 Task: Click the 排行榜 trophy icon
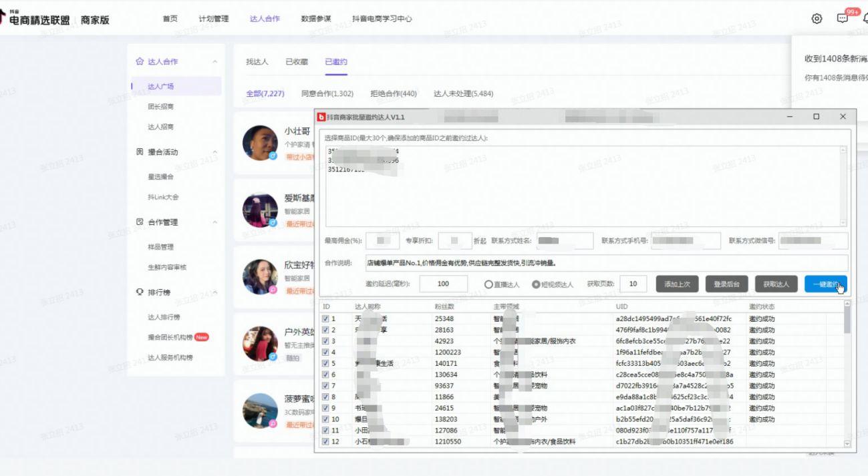[x=140, y=292]
